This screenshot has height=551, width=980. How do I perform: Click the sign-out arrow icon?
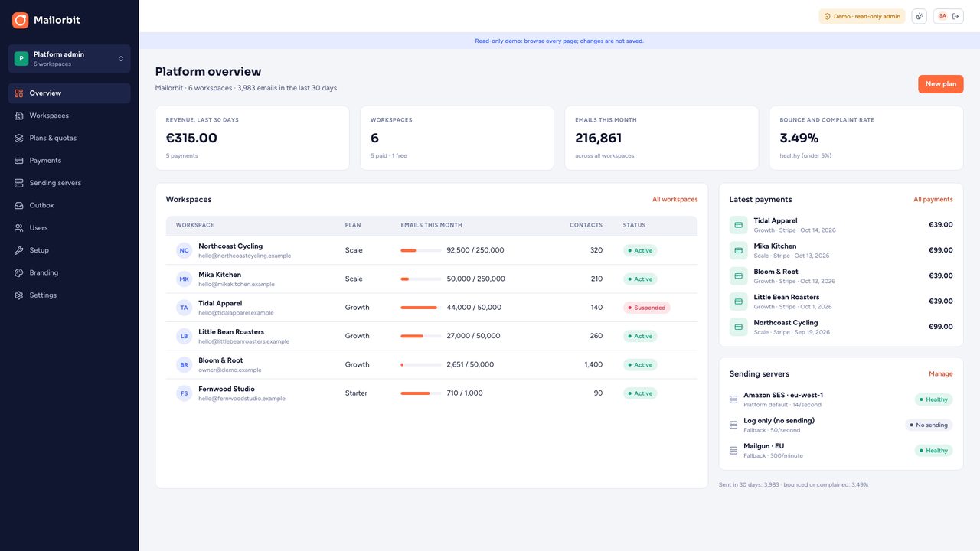[955, 16]
